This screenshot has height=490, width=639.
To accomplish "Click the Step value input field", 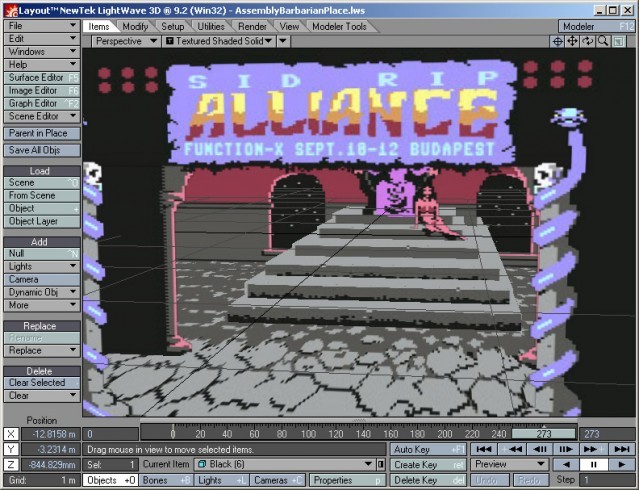I will 606,481.
